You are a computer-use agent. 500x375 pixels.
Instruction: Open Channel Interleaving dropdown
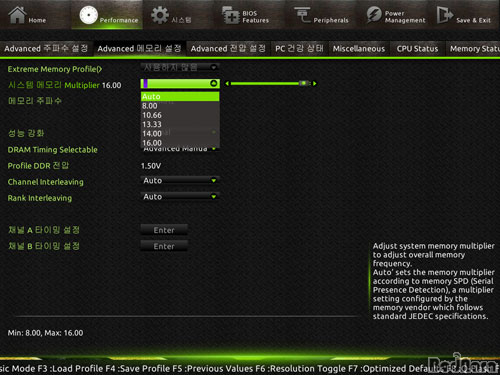[x=180, y=180]
